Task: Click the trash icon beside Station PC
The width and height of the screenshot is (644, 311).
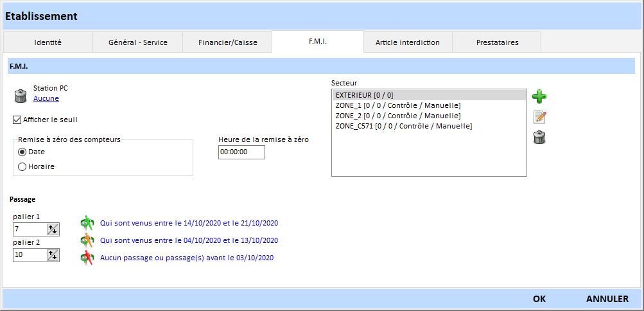Action: point(21,96)
